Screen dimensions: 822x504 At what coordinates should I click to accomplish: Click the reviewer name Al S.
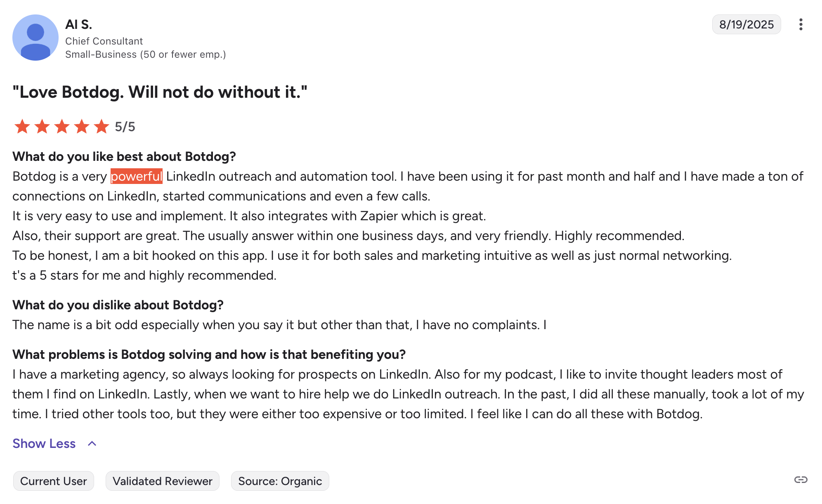pos(79,25)
